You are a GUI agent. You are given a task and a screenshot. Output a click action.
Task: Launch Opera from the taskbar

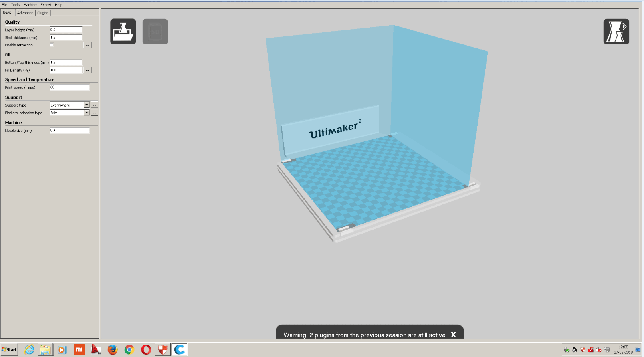146,350
